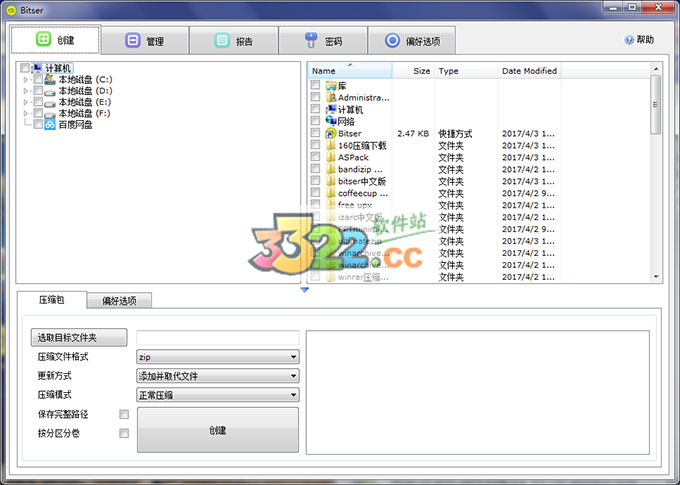Click the 计算机 icon in the tree

coord(38,68)
